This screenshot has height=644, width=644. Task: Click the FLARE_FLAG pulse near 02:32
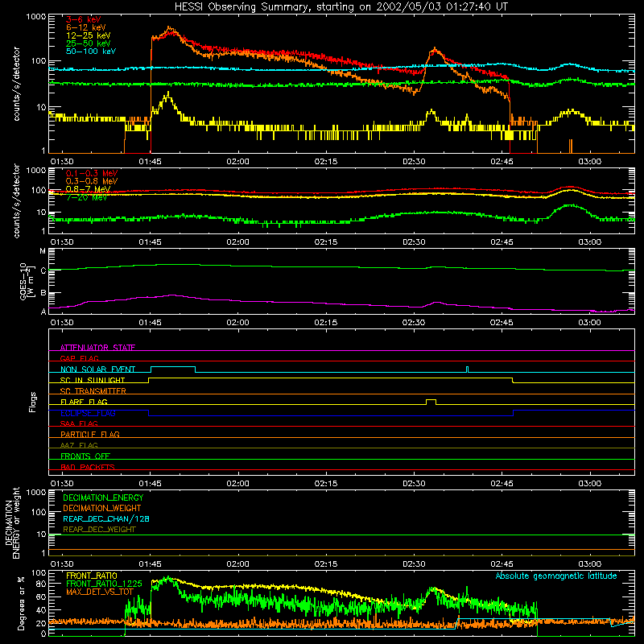431,402
